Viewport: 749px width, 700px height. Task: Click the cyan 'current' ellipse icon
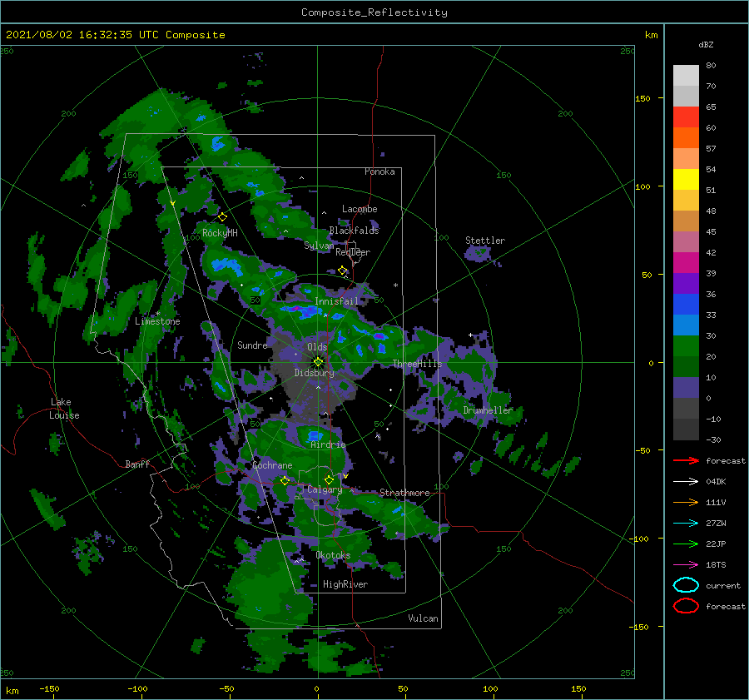point(686,585)
